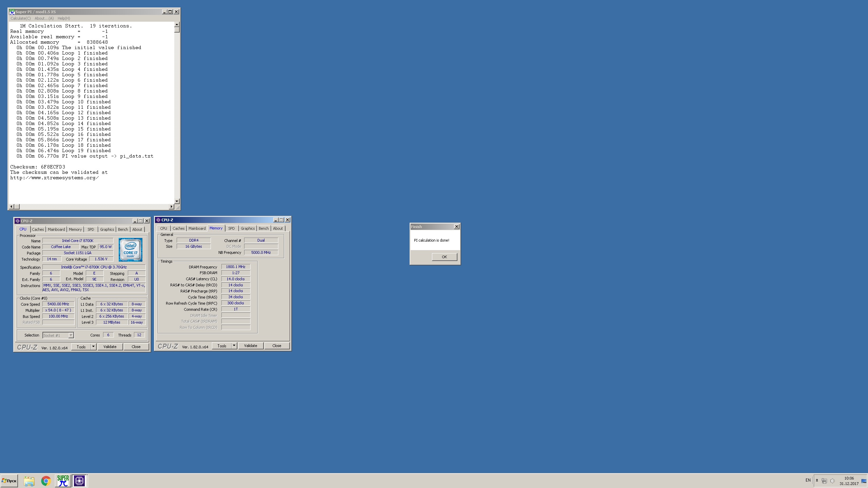Click Checksum: 6F8ECFD3 line in Super PI
868x488 pixels.
[38, 167]
